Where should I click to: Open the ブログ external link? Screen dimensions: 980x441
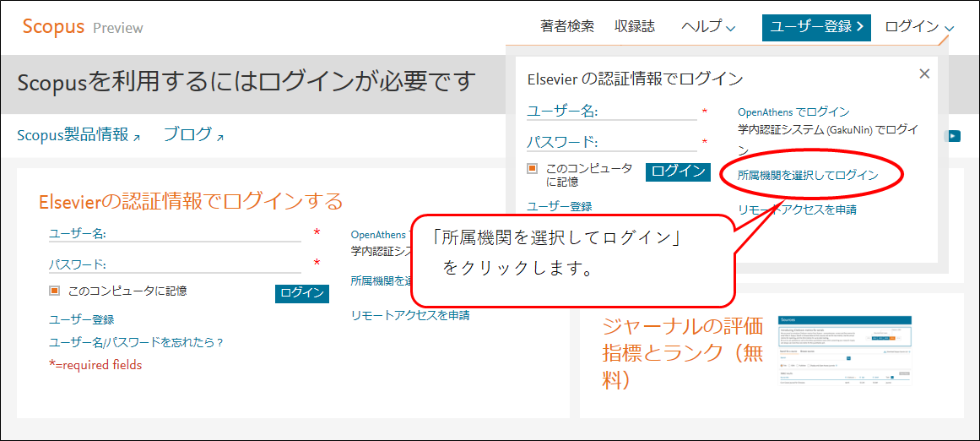tap(193, 134)
